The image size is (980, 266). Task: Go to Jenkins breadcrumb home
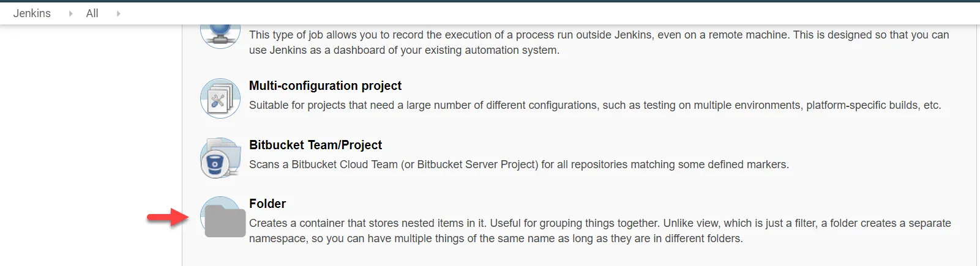pos(32,13)
